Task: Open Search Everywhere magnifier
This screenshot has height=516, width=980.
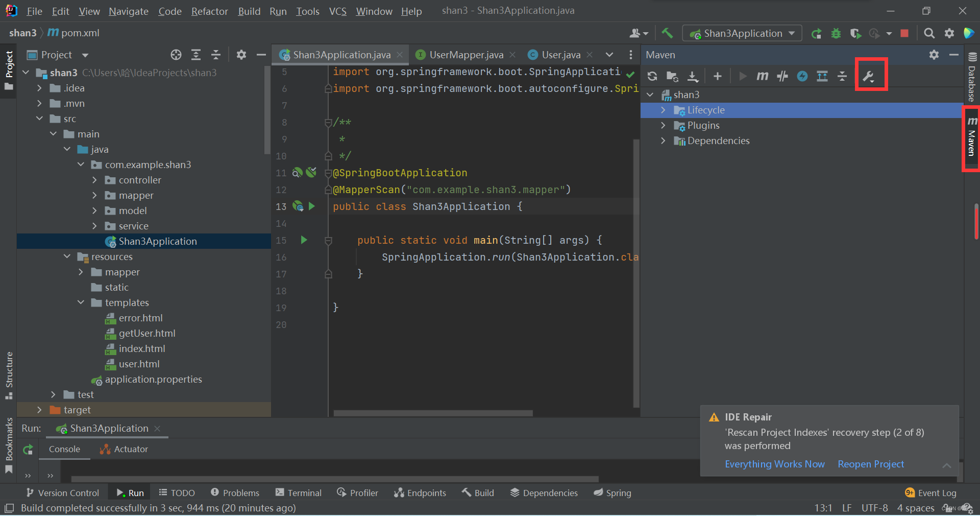Action: click(x=929, y=34)
